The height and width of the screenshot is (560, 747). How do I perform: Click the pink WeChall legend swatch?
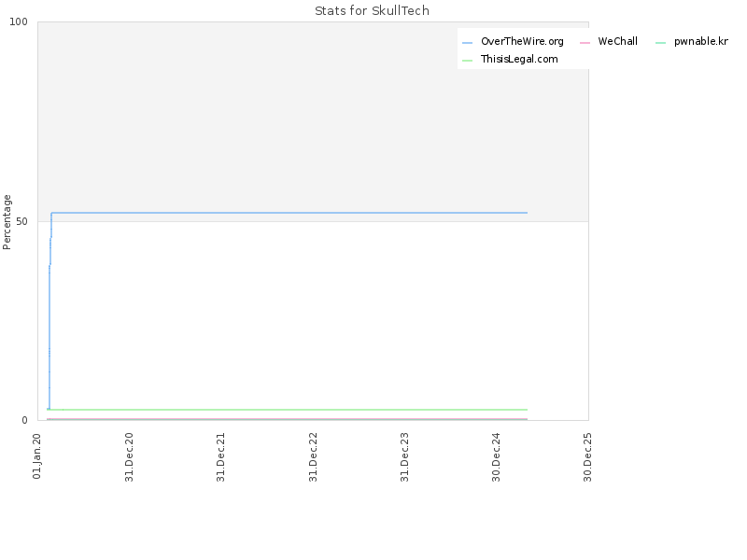(x=585, y=43)
